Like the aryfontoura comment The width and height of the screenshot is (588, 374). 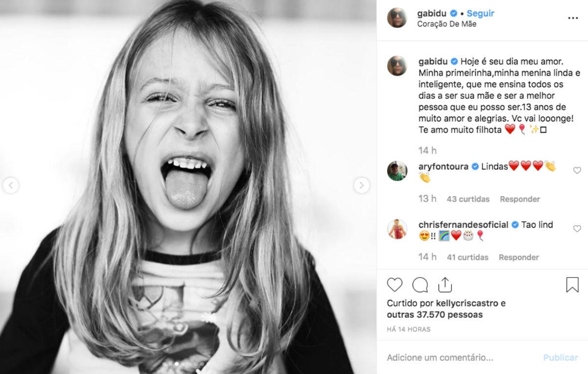[x=577, y=170]
